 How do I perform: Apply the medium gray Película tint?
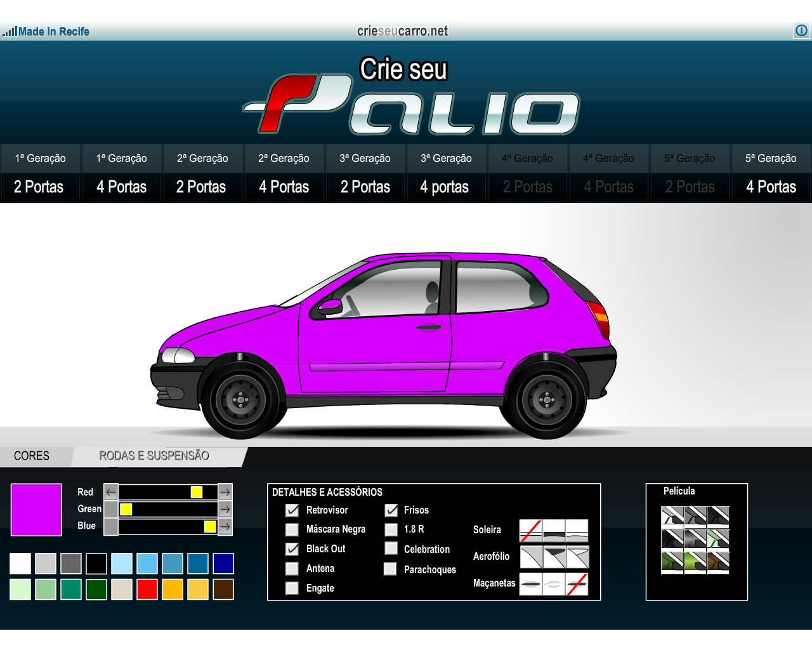pyautogui.click(x=695, y=517)
